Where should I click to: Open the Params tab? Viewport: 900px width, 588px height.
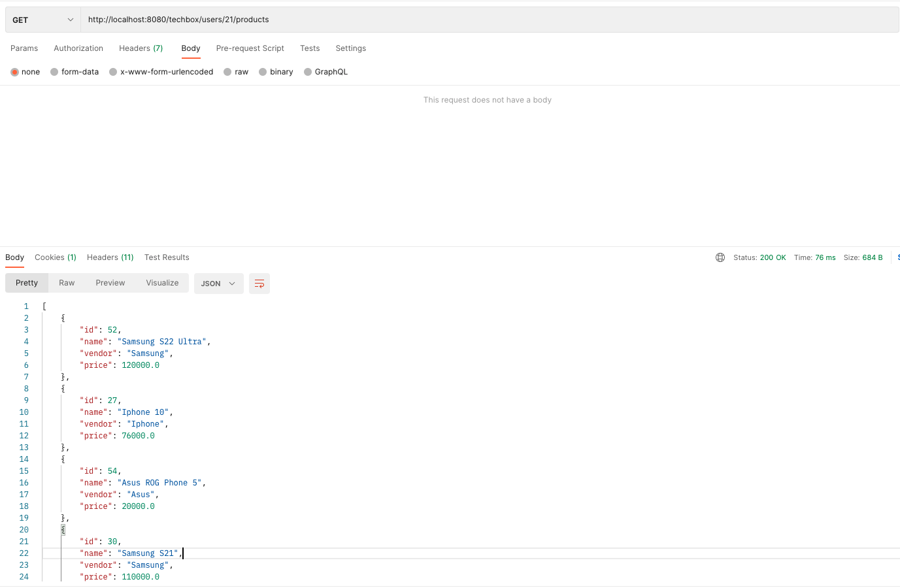click(24, 48)
